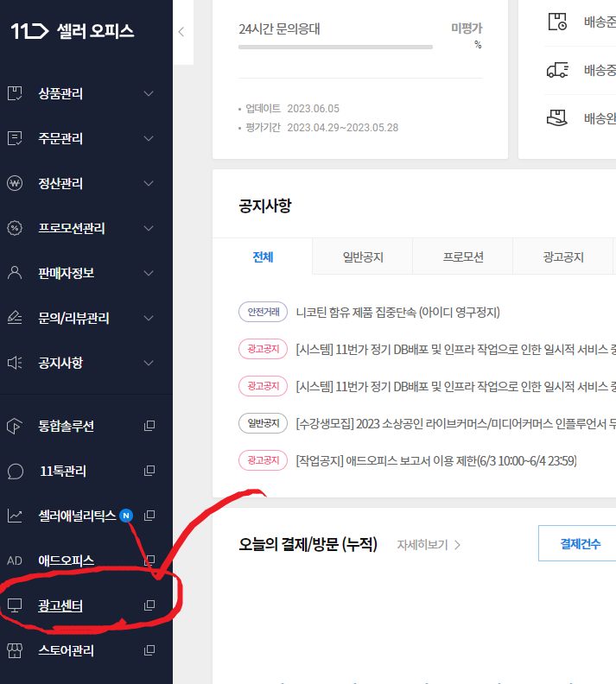Click the 주문관리 list icon
The height and width of the screenshot is (684, 616).
(x=15, y=138)
